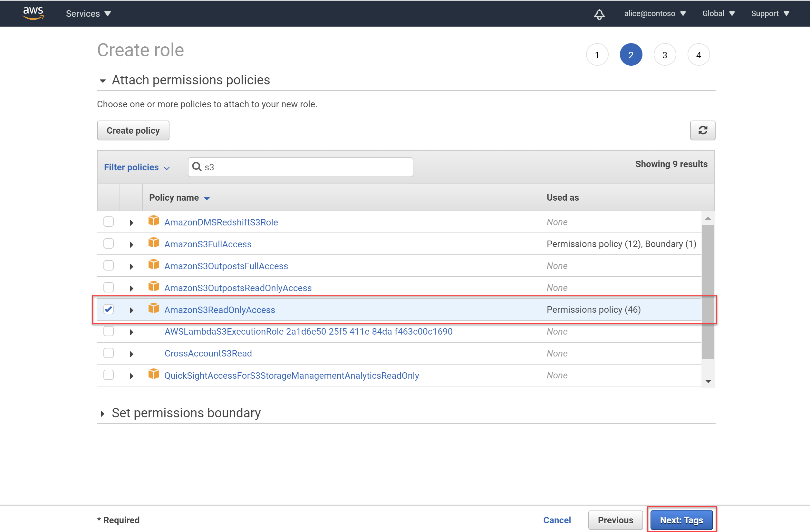Click the s3 search input field
Viewport: 810px width, 532px height.
coord(300,167)
